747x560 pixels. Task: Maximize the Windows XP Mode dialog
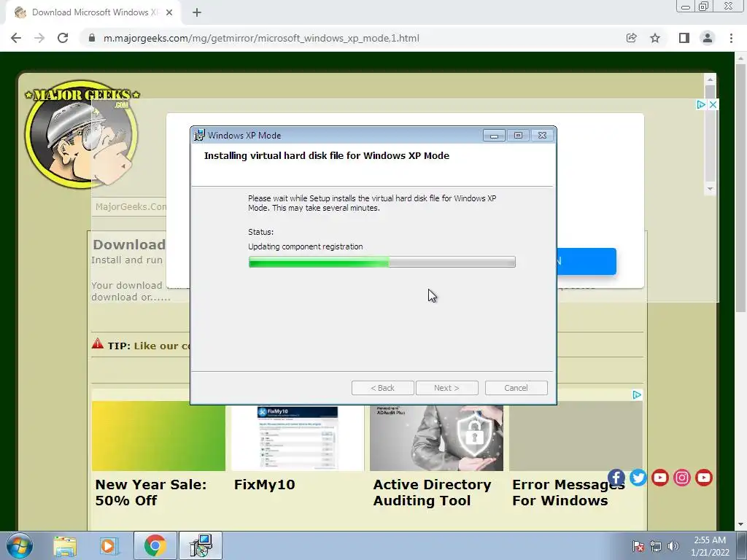519,136
